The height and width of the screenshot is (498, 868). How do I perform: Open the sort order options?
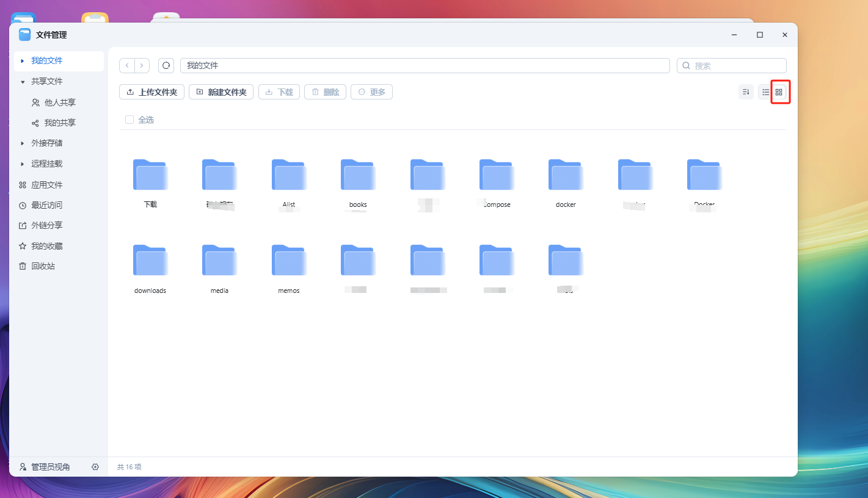(x=746, y=92)
